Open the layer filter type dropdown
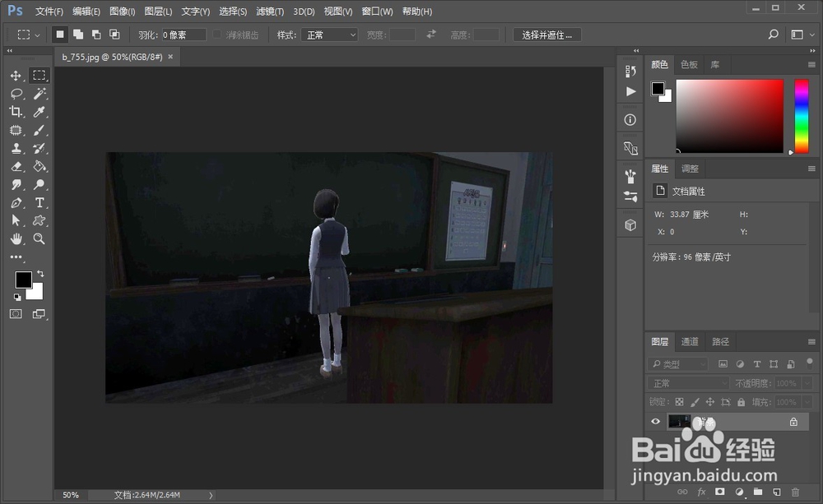 [678, 364]
